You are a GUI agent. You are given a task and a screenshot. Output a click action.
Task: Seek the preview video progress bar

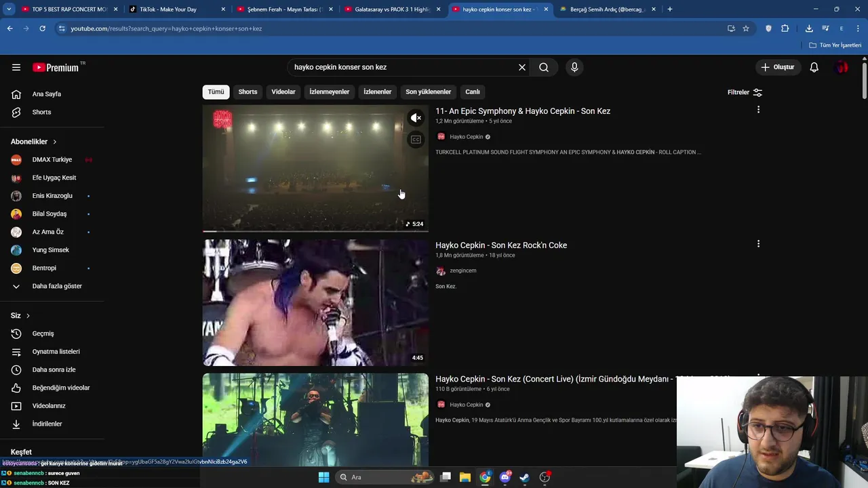click(315, 231)
